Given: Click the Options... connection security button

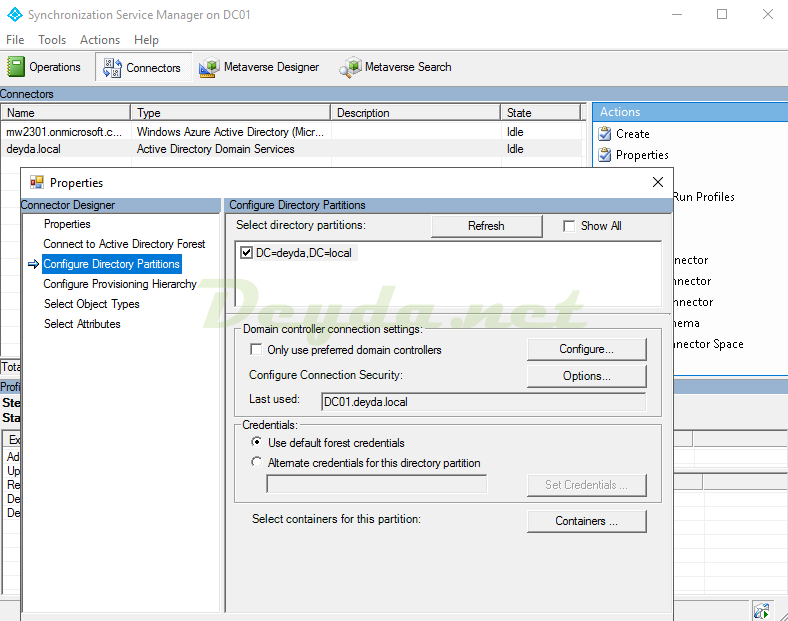Looking at the screenshot, I should point(586,376).
